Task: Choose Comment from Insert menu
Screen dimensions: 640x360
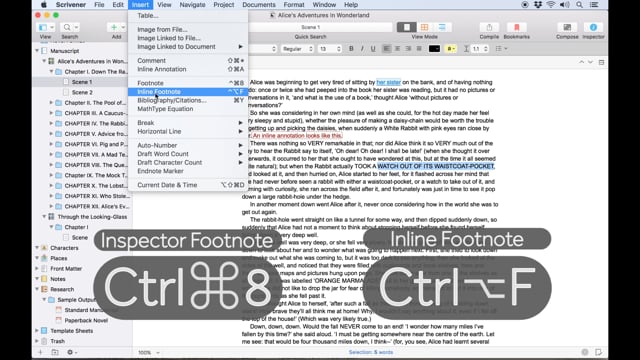Action: [x=188, y=60]
